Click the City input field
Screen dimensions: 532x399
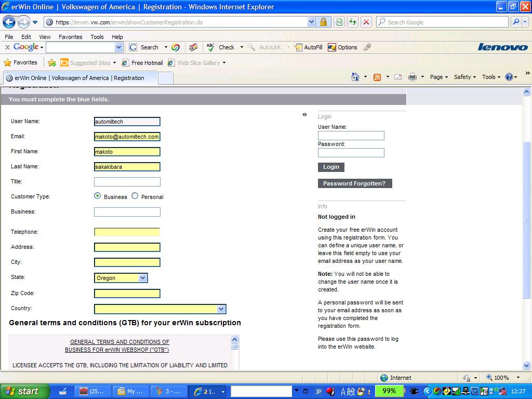tap(127, 262)
